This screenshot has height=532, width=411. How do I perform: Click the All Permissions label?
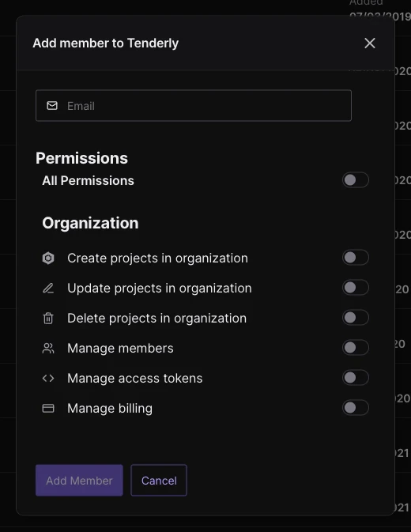[89, 180]
